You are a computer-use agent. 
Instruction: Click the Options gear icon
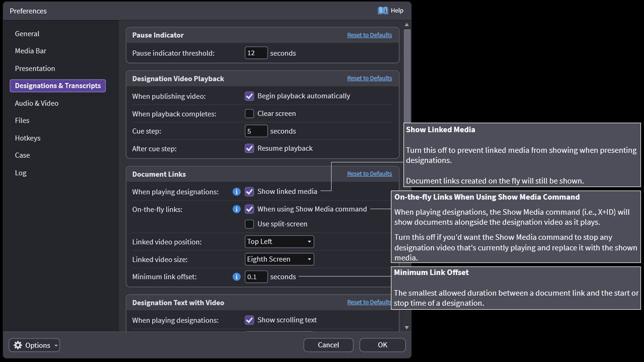(x=18, y=345)
